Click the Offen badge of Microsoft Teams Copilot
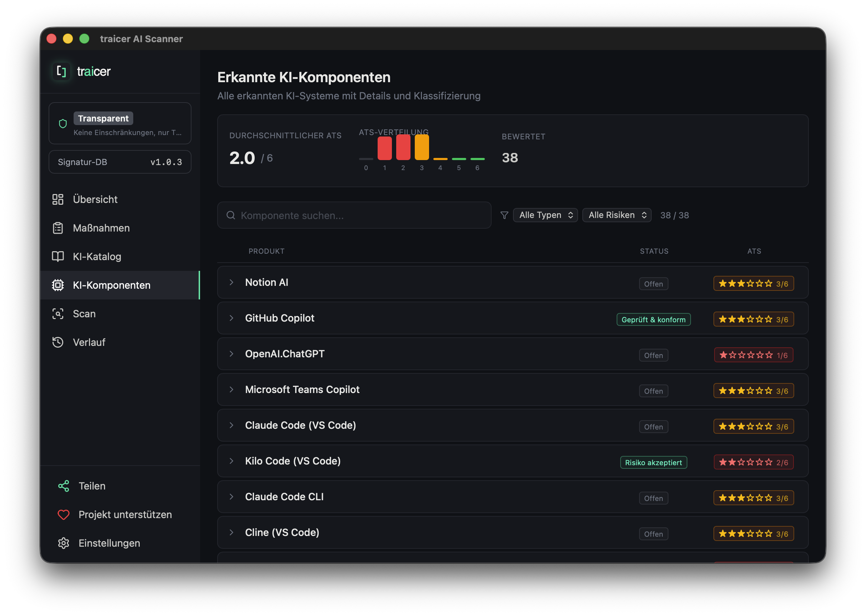 [653, 391]
